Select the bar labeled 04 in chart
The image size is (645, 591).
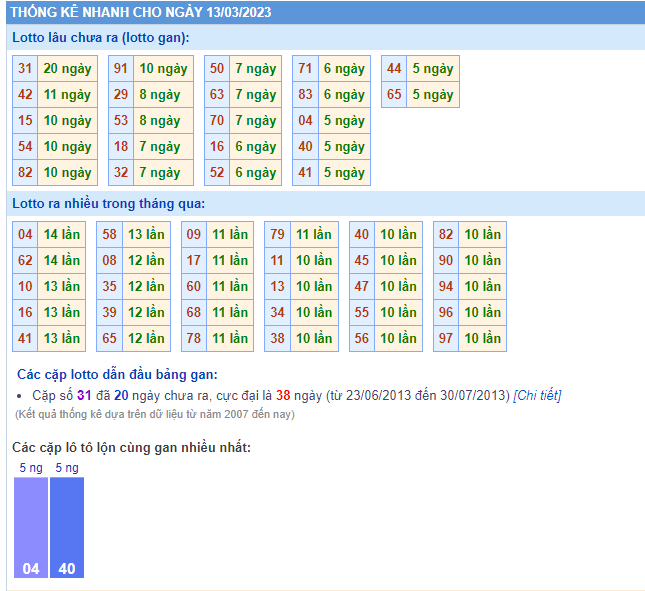click(31, 528)
